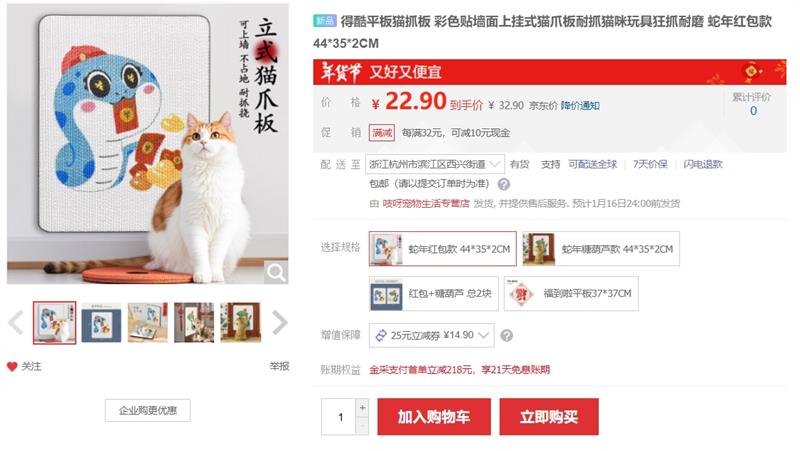Open the delivery address dropdown
The image size is (800, 451).
click(435, 164)
